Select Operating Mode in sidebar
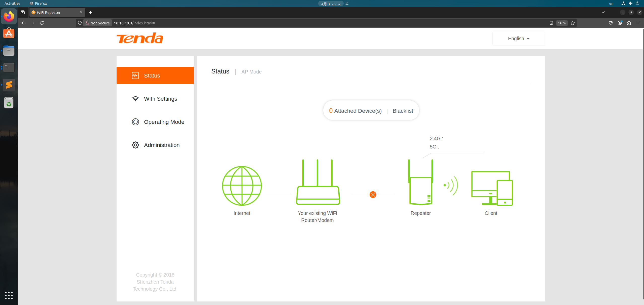This screenshot has width=644, height=305. (x=164, y=122)
